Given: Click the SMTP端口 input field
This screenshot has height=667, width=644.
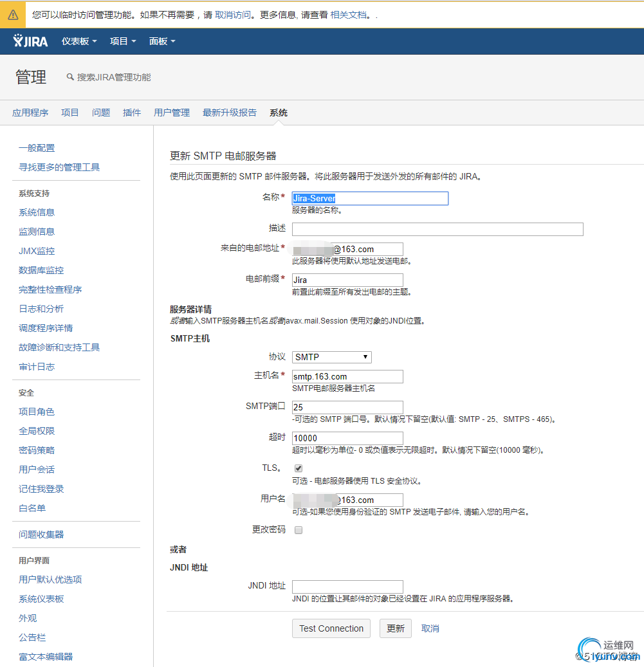Looking at the screenshot, I should [x=347, y=407].
